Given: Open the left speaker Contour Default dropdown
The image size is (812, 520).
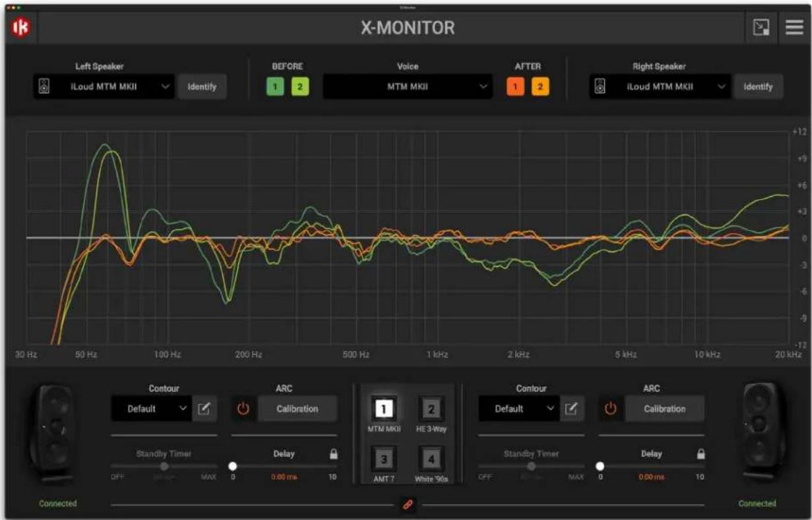Looking at the screenshot, I should pos(152,409).
